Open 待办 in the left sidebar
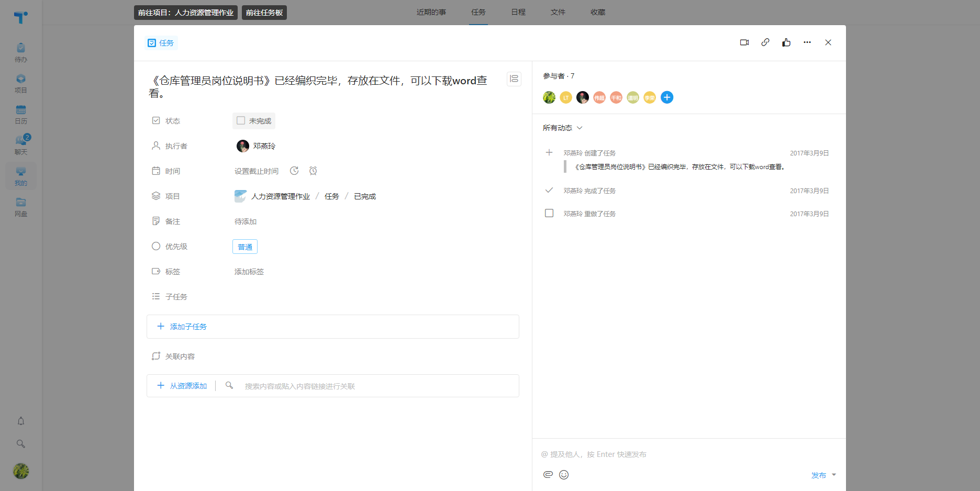Image resolution: width=980 pixels, height=491 pixels. 21,52
